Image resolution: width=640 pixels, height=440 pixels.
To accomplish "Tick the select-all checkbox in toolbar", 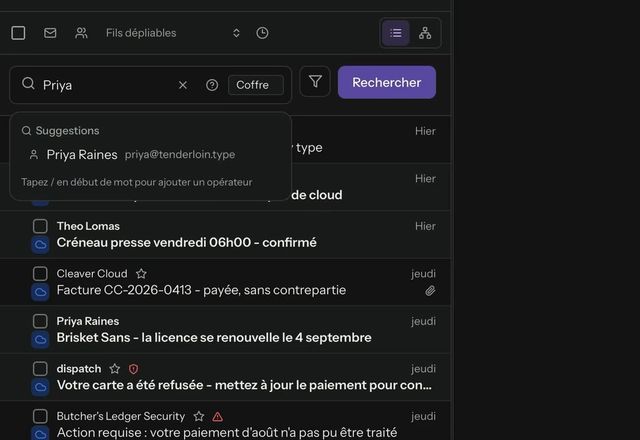I will pos(18,33).
